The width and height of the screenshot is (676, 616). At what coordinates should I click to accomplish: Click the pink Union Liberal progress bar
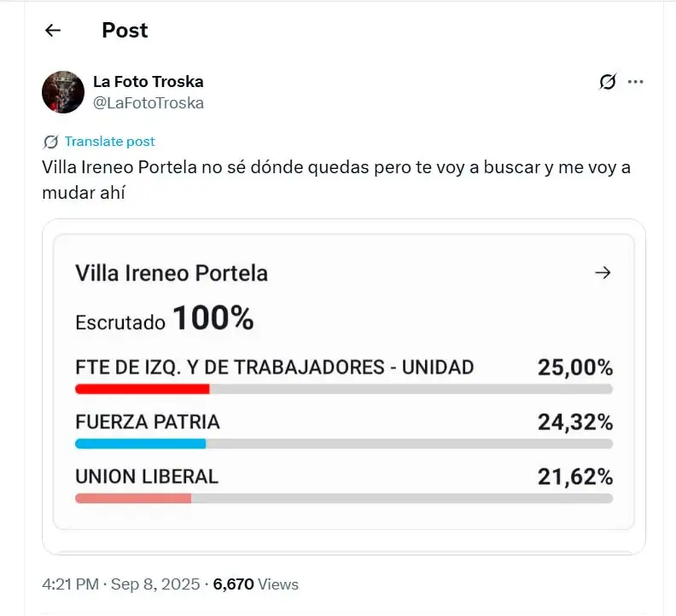[133, 498]
